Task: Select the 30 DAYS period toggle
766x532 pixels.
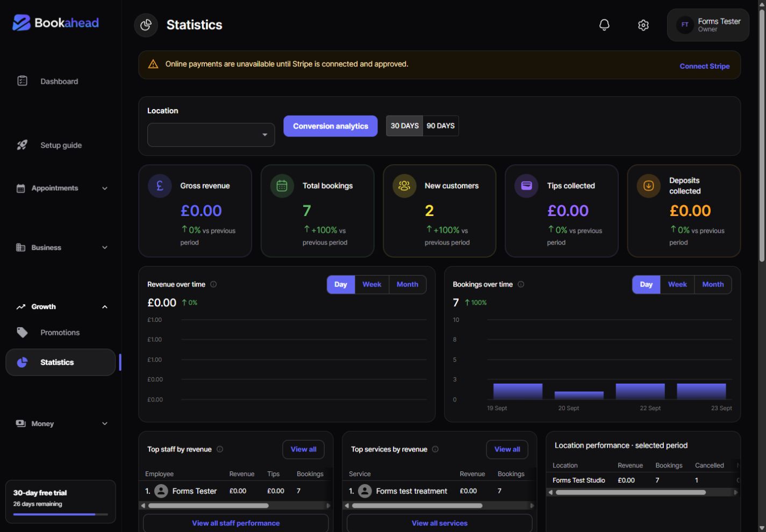Action: click(404, 126)
